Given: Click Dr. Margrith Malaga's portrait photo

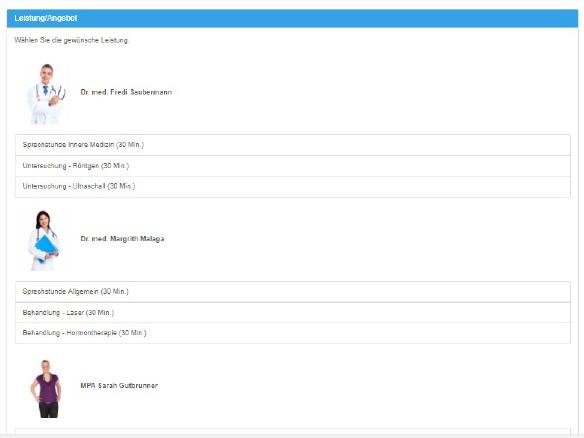Looking at the screenshot, I should [x=44, y=240].
